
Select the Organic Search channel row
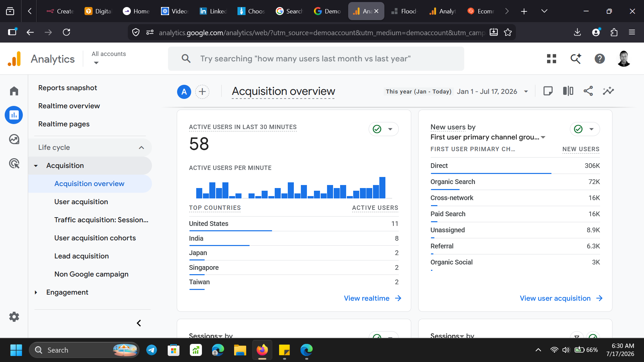[515, 182]
